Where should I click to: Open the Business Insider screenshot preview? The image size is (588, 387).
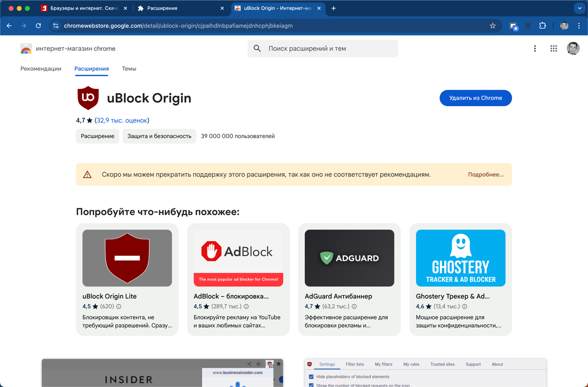click(162, 373)
